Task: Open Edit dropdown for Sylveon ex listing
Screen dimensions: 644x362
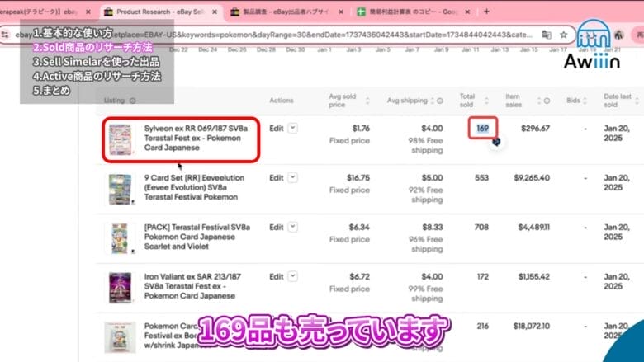Action: (x=292, y=129)
